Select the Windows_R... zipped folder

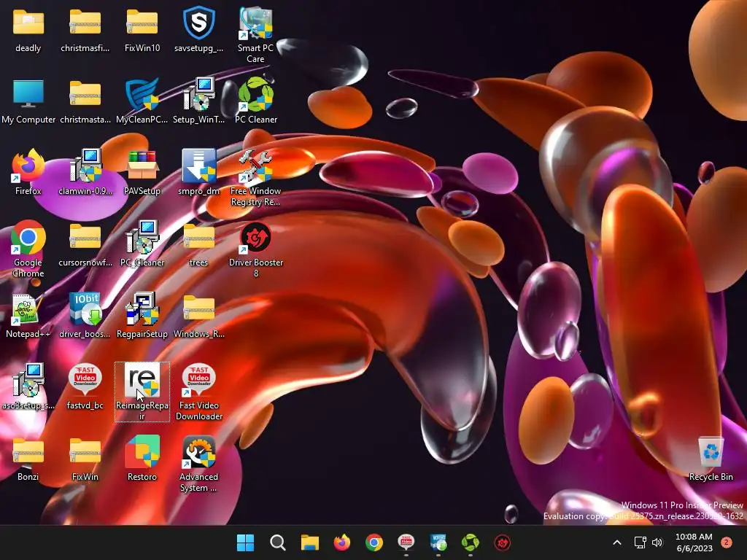[x=198, y=316]
